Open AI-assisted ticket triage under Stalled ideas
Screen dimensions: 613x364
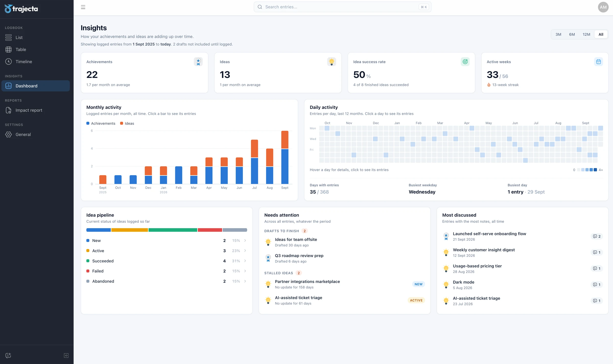pyautogui.click(x=345, y=300)
